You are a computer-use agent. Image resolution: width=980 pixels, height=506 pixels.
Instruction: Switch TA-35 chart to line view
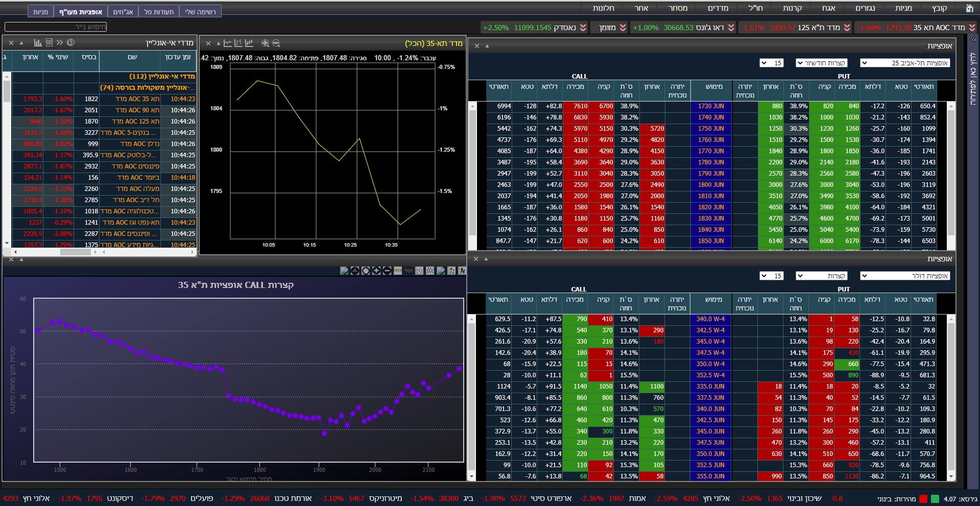point(228,43)
